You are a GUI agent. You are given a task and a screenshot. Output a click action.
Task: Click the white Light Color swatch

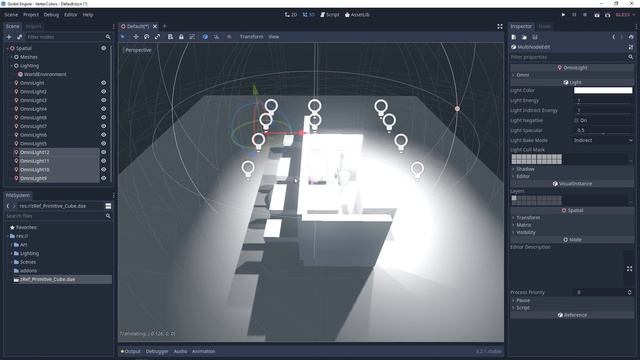coord(603,90)
